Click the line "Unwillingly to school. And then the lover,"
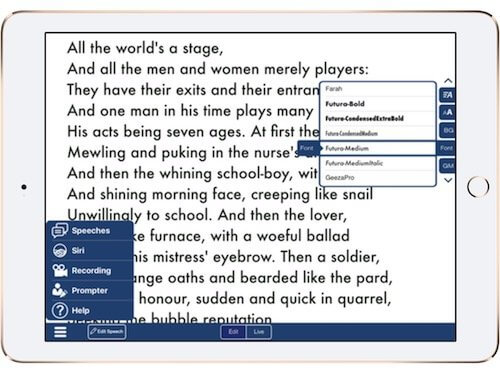 [x=207, y=215]
